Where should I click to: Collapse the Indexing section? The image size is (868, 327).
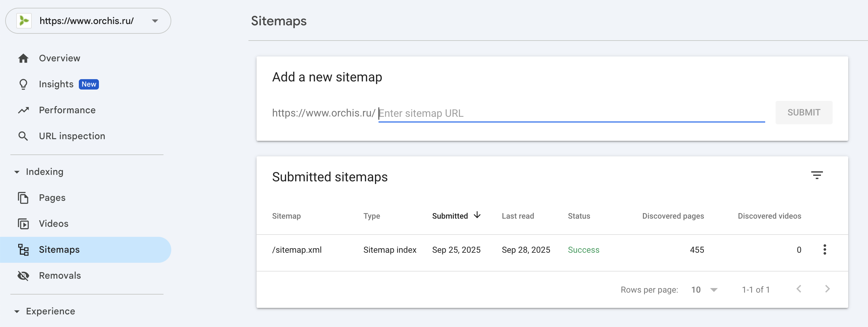[x=17, y=172]
